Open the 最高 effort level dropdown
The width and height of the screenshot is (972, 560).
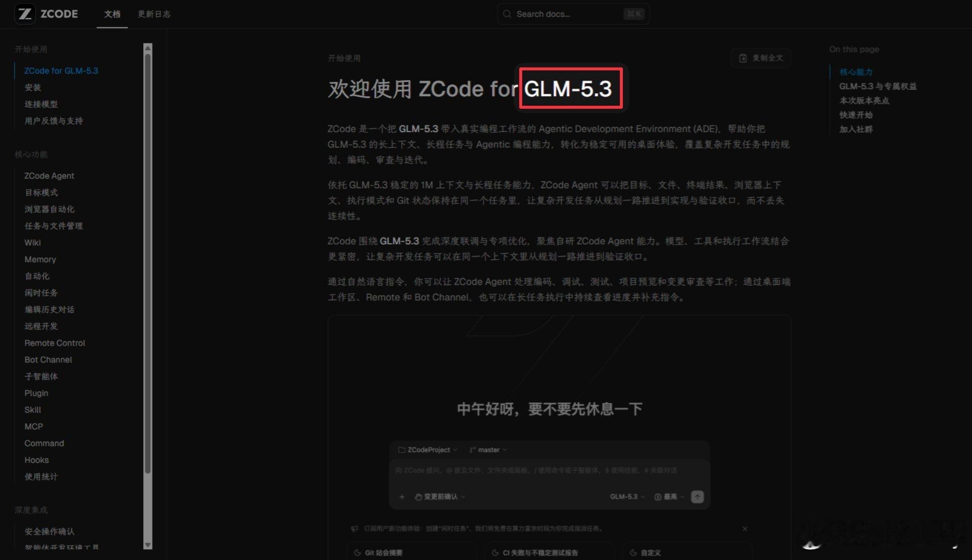669,497
